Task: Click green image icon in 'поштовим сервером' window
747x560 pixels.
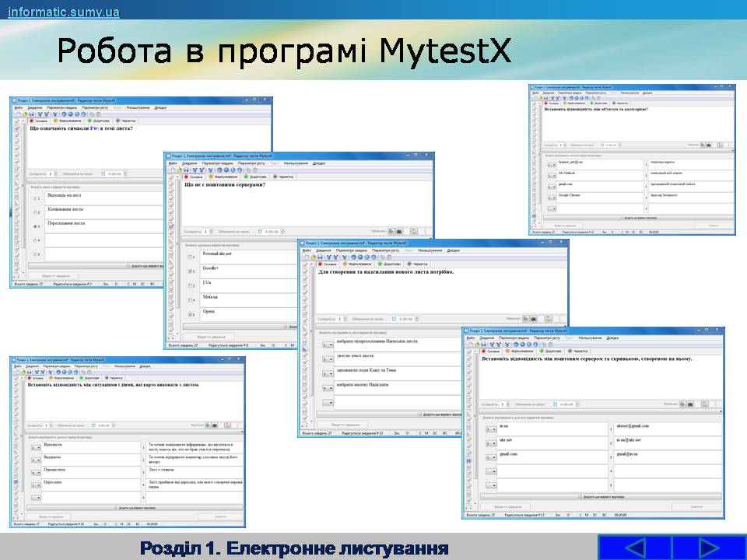Action: 681,404
